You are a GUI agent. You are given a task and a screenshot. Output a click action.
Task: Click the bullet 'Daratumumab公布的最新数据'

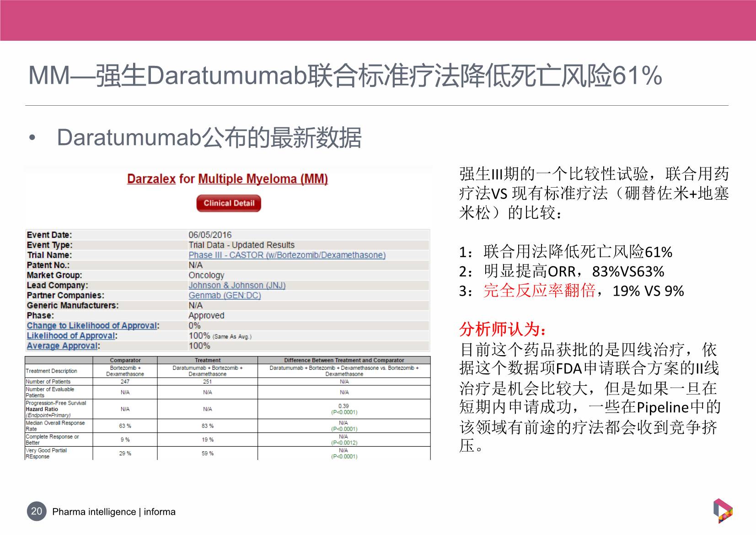point(209,137)
